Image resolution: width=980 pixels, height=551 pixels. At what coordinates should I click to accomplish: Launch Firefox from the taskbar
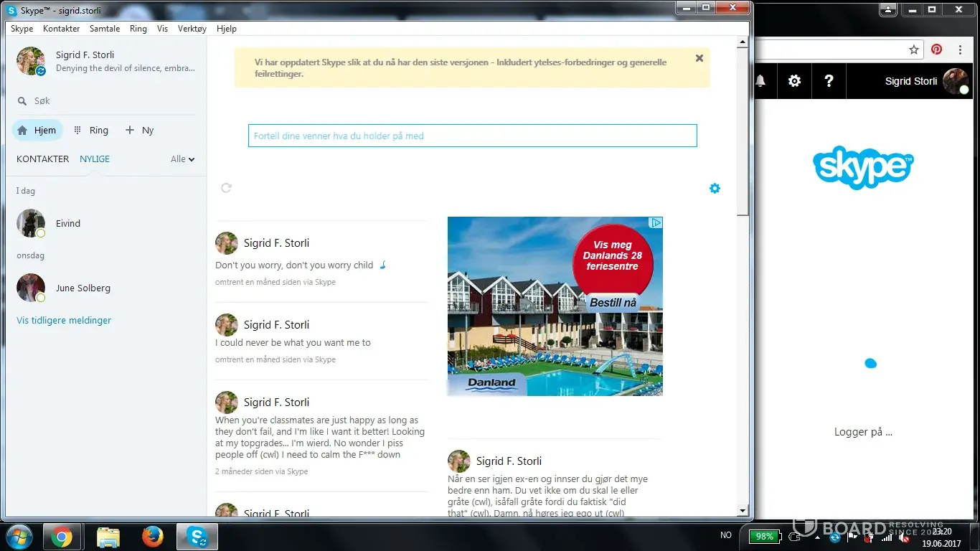[152, 537]
